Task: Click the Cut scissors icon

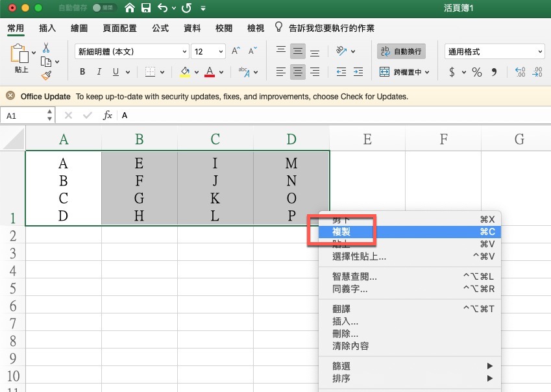Action: pos(46,48)
